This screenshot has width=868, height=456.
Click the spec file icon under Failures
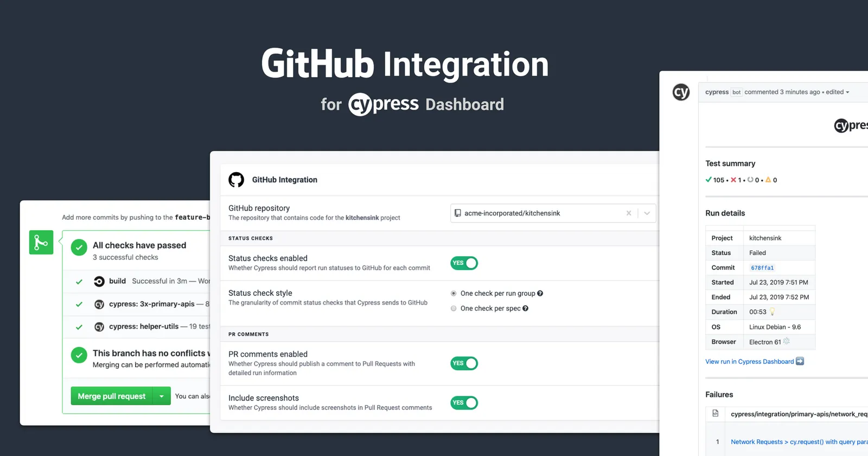coord(716,414)
